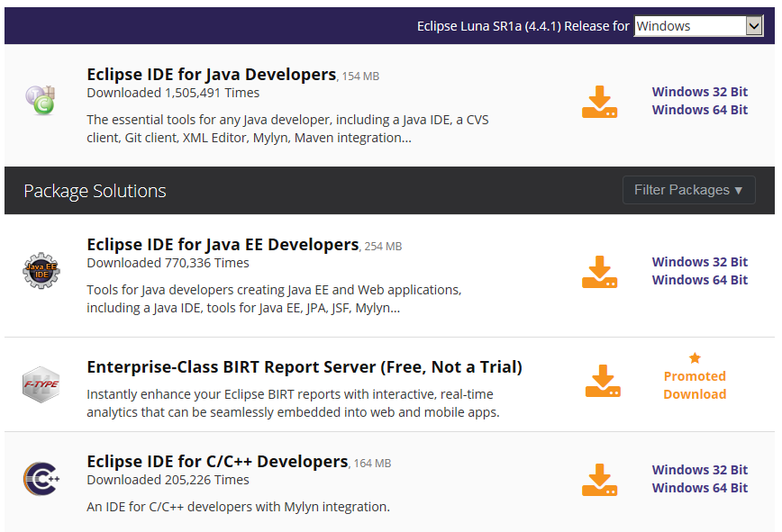The width and height of the screenshot is (782, 532).
Task: Click the orange star above Promoted Download
Action: click(x=695, y=357)
